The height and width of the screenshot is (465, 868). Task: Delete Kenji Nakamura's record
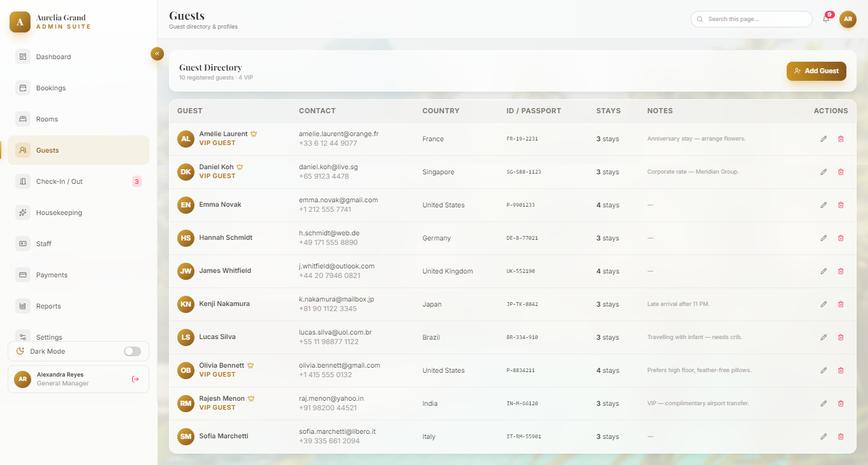click(841, 304)
